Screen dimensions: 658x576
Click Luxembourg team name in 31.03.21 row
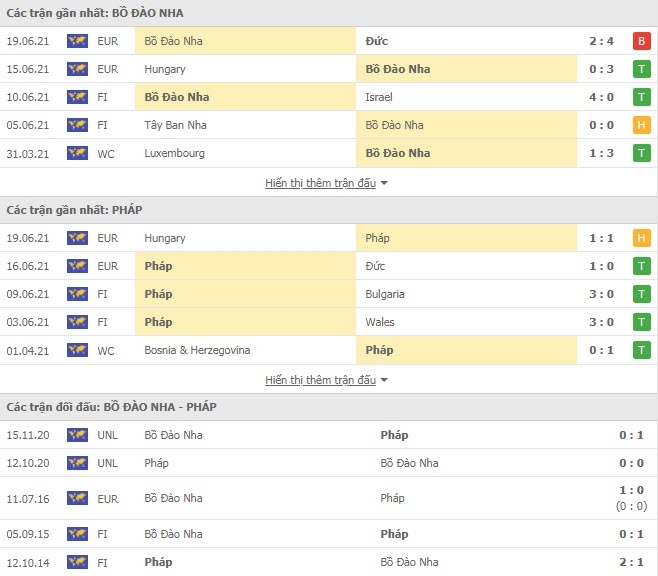coord(174,154)
